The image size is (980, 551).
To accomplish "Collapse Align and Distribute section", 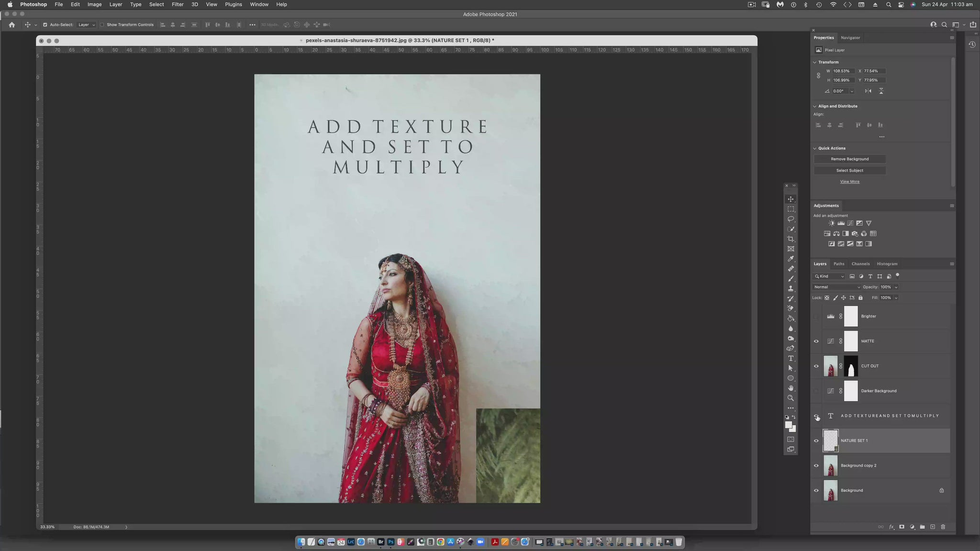I will 815,106.
